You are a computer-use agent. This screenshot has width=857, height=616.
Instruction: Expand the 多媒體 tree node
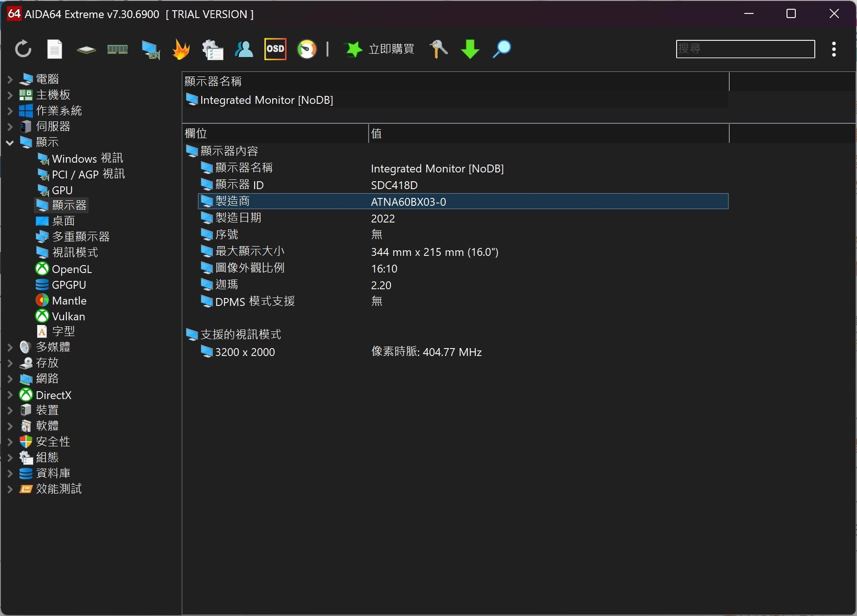[10, 348]
